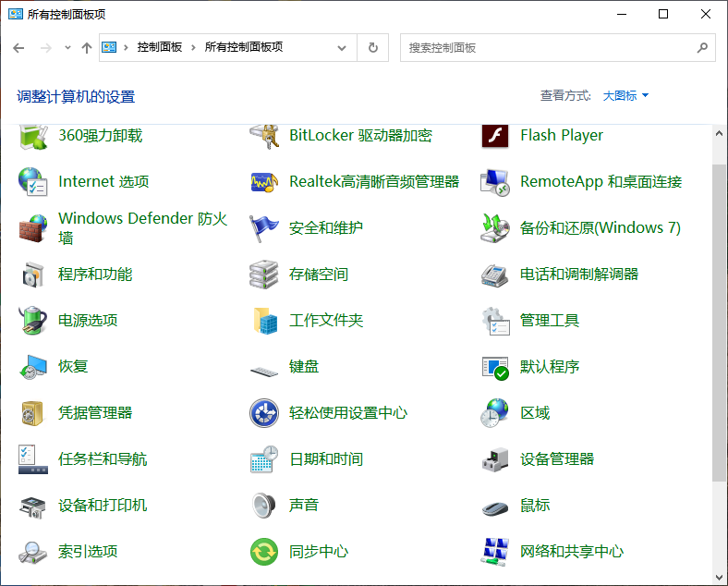Open Realtek高清晰音频管理器 icon
This screenshot has height=586, width=728.
click(264, 182)
